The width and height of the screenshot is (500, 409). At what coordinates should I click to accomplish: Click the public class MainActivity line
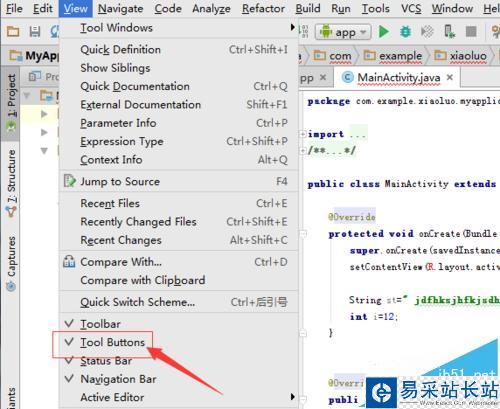tap(402, 184)
